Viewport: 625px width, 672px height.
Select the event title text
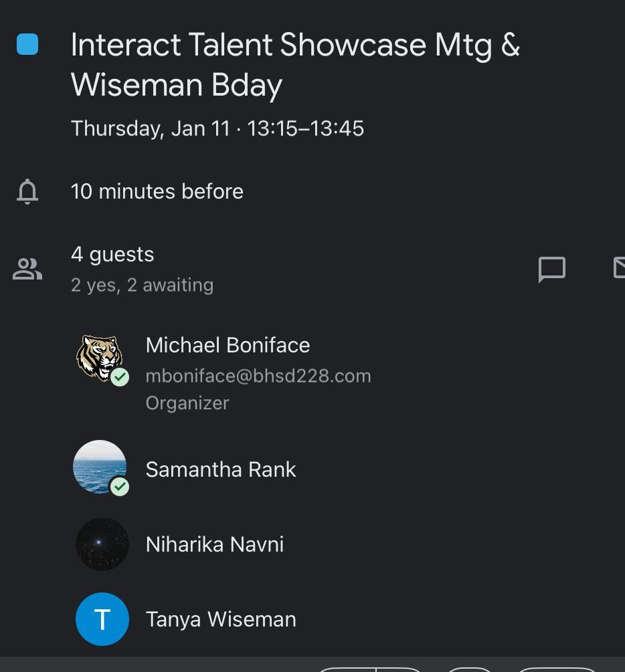pos(295,65)
